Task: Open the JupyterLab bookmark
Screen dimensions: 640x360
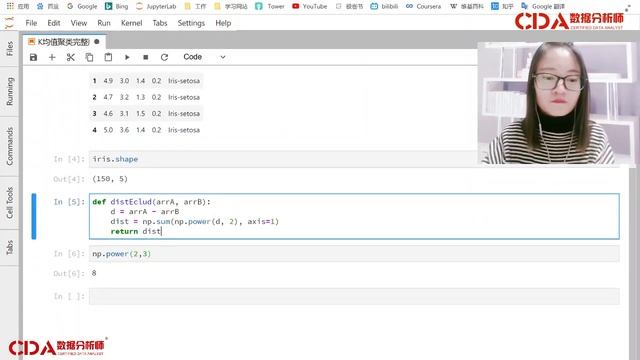Action: 156,6
